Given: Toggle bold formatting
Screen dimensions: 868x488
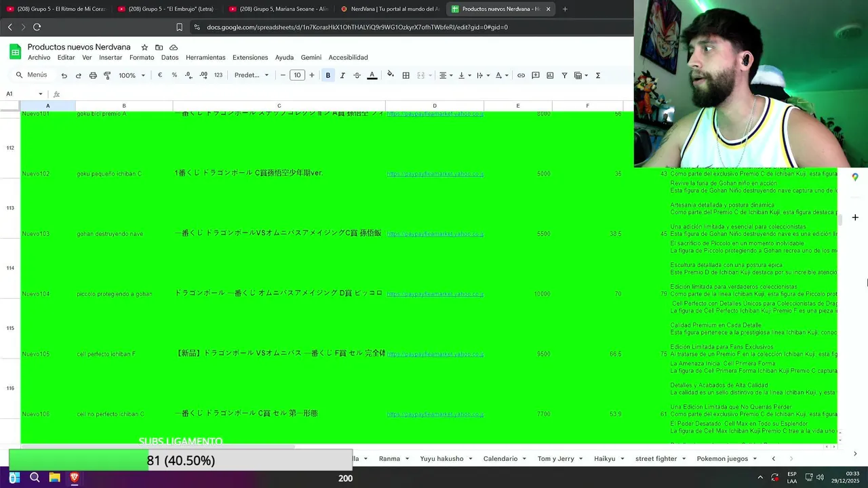Looking at the screenshot, I should point(328,75).
